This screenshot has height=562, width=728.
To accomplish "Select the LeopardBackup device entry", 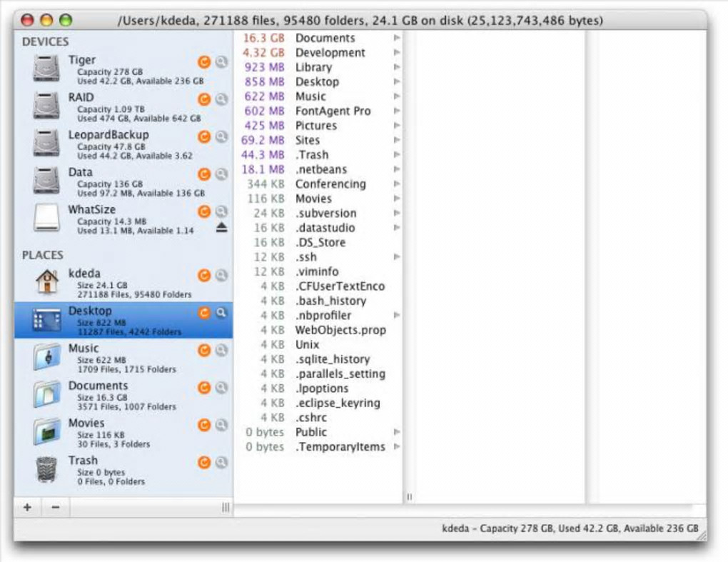I will [x=123, y=144].
